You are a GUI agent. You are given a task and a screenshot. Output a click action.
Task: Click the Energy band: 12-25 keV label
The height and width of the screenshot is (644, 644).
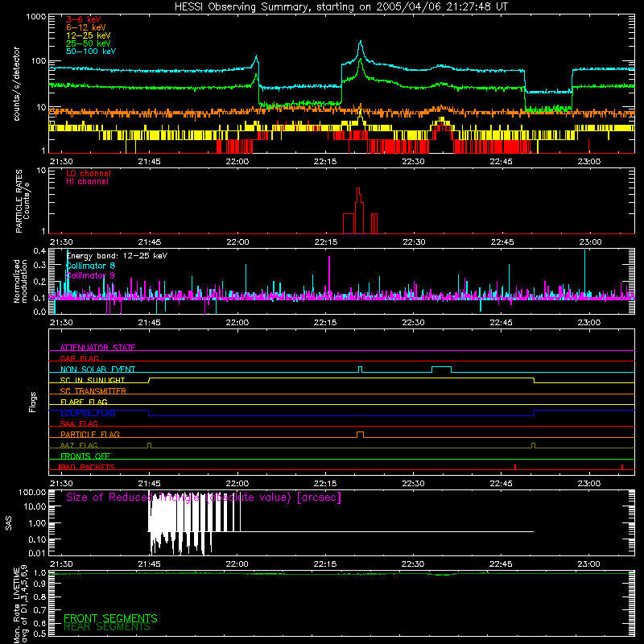tap(117, 256)
